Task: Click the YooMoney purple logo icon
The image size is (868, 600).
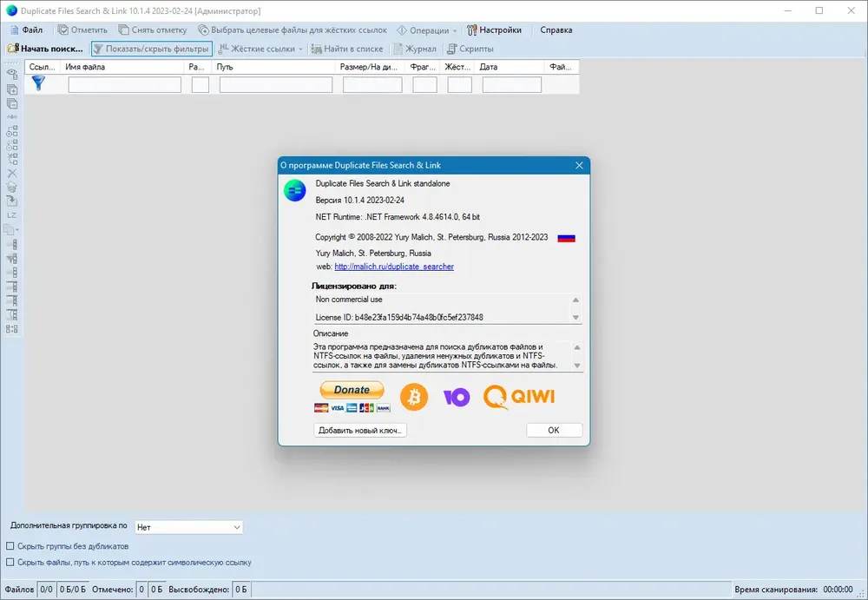Action: [x=457, y=397]
